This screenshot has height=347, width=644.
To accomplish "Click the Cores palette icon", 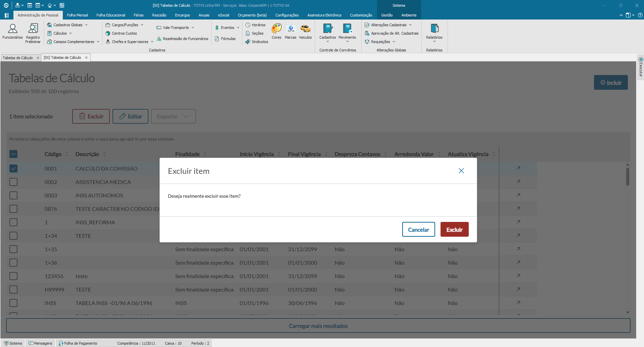I will pyautogui.click(x=276, y=32).
